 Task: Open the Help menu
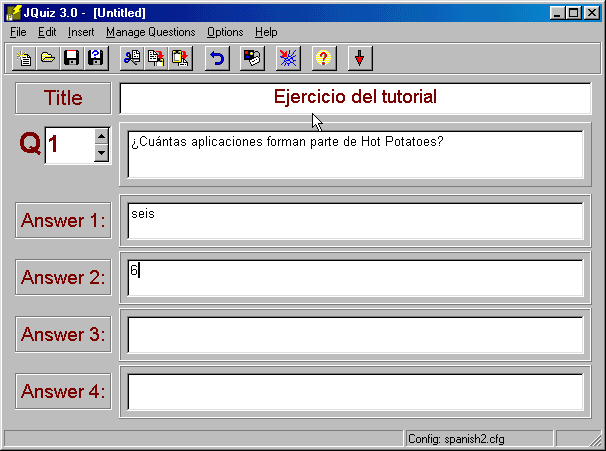click(266, 32)
